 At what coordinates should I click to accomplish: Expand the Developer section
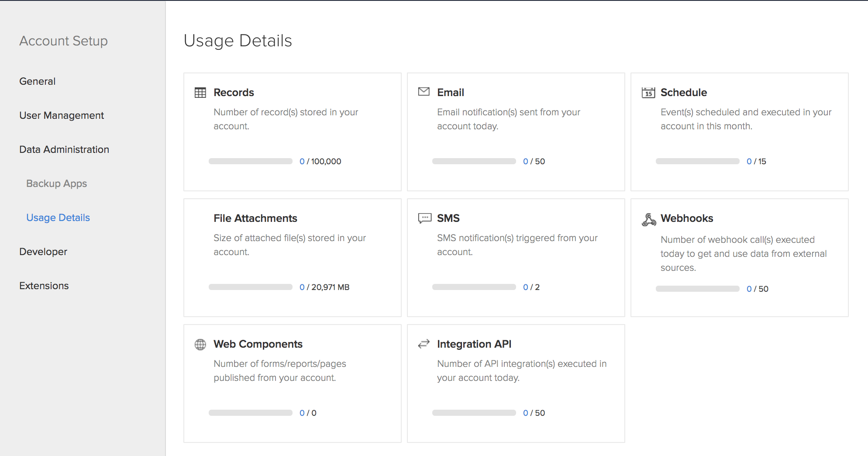coord(43,252)
